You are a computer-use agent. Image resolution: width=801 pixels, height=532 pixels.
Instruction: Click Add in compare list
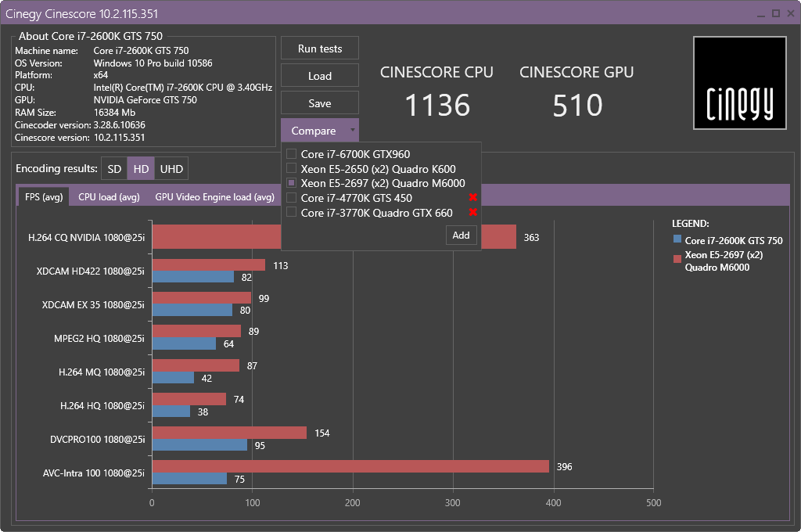coord(461,235)
